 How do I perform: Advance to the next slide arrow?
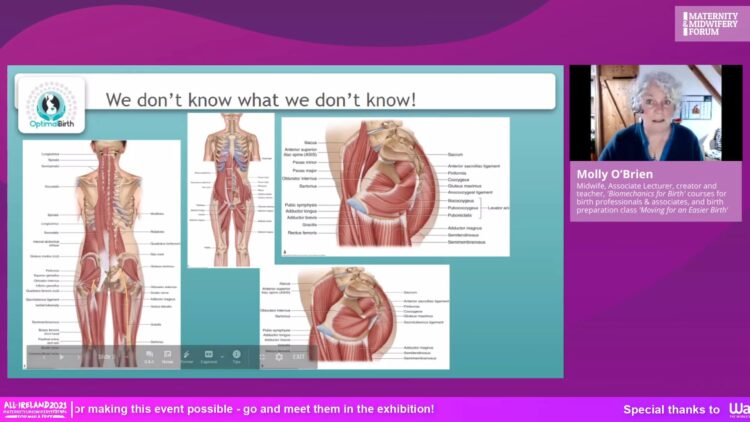click(79, 357)
